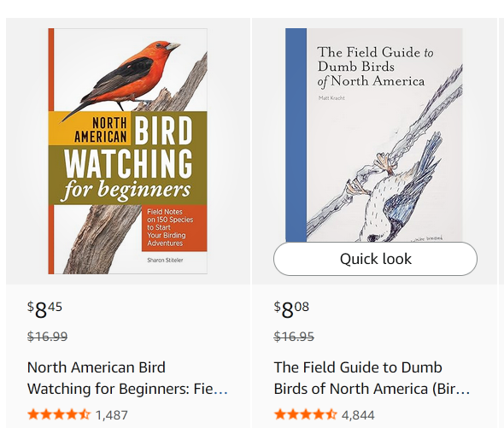Select the $8.45 price
Image resolution: width=504 pixels, height=440 pixels.
click(x=44, y=310)
